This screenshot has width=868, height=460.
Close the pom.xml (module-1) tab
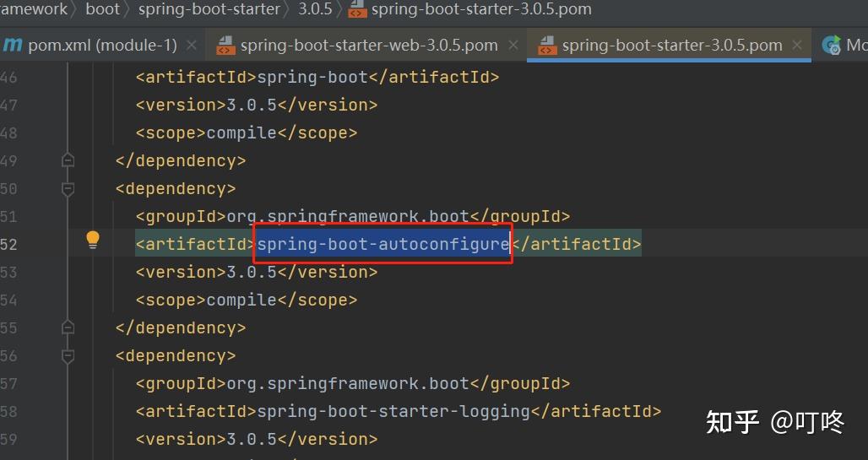pyautogui.click(x=192, y=46)
